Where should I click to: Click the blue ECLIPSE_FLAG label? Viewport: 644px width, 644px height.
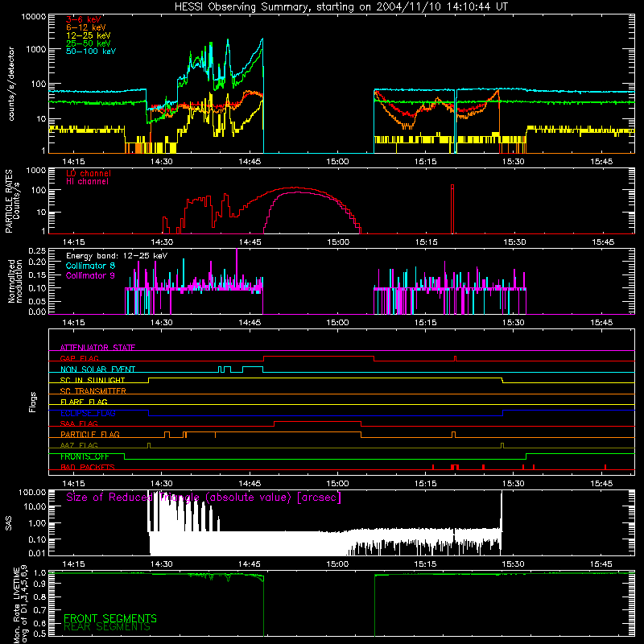88,413
